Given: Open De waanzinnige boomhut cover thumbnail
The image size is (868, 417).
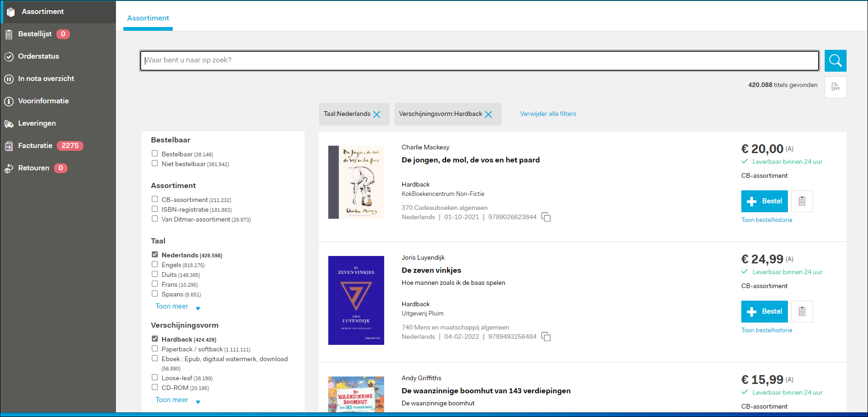Looking at the screenshot, I should pos(356,394).
